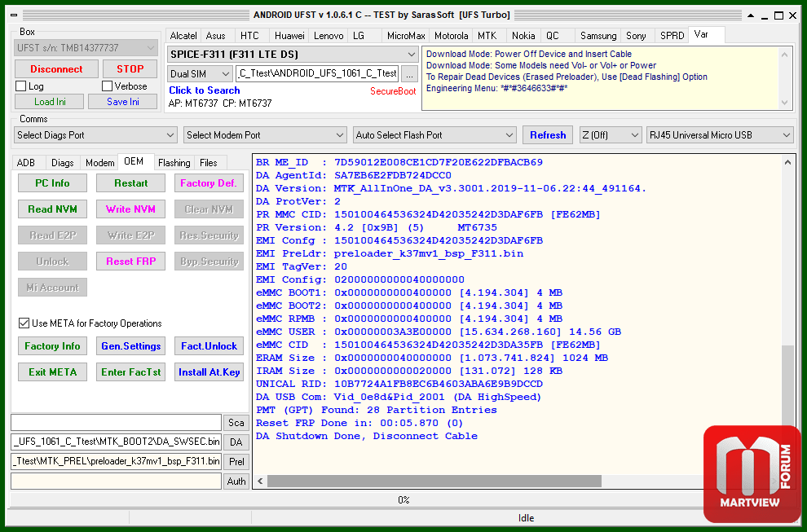
Task: Click the Factory Def. button
Action: (x=209, y=183)
